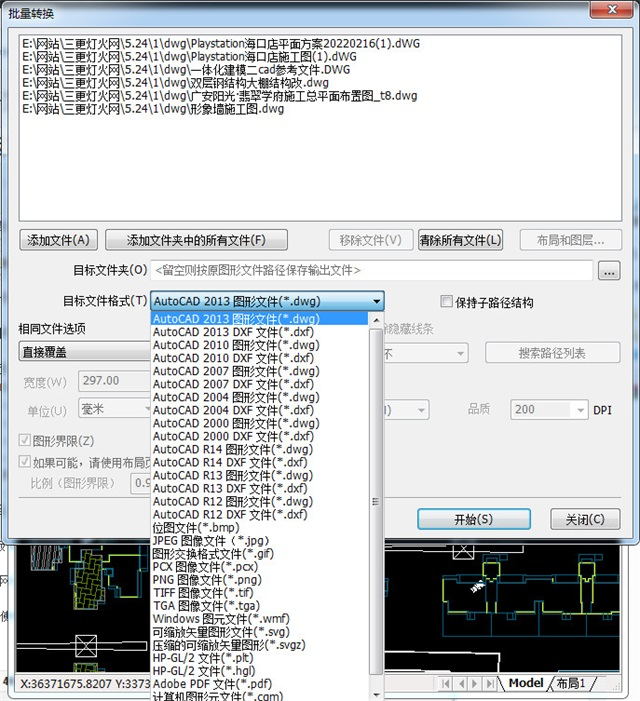Toggle 如果可能，请使用布局 checkbox
This screenshot has width=640, height=701.
[25, 461]
